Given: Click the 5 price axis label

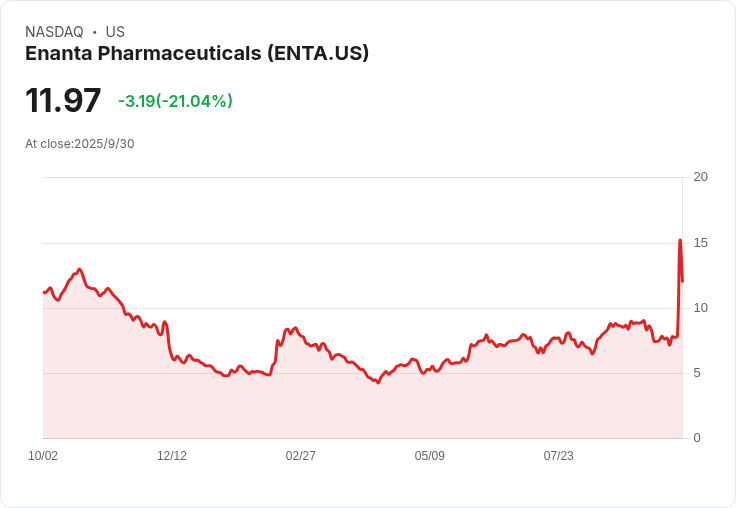Looking at the screenshot, I should point(697,373).
